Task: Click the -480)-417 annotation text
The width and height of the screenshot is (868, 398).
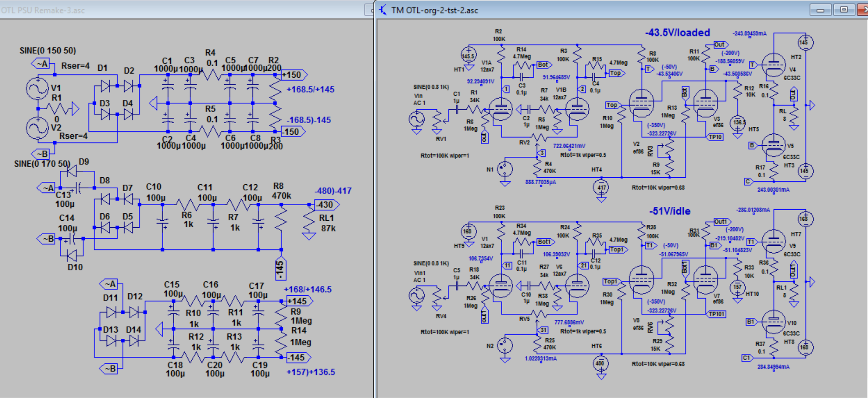Action: click(333, 191)
